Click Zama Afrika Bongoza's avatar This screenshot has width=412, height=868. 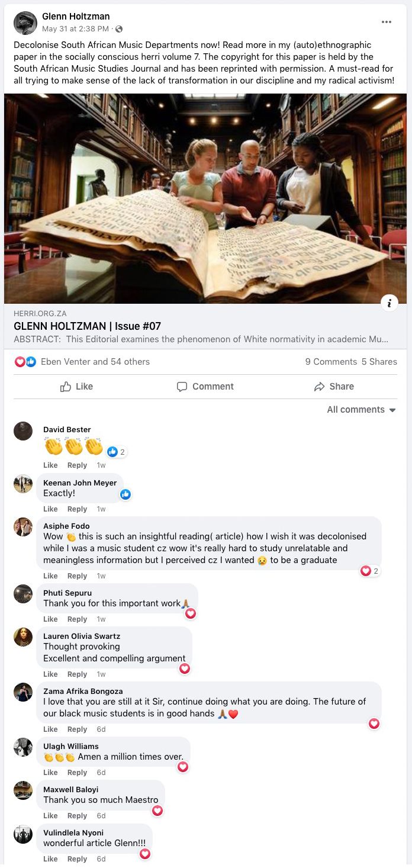coord(23,692)
